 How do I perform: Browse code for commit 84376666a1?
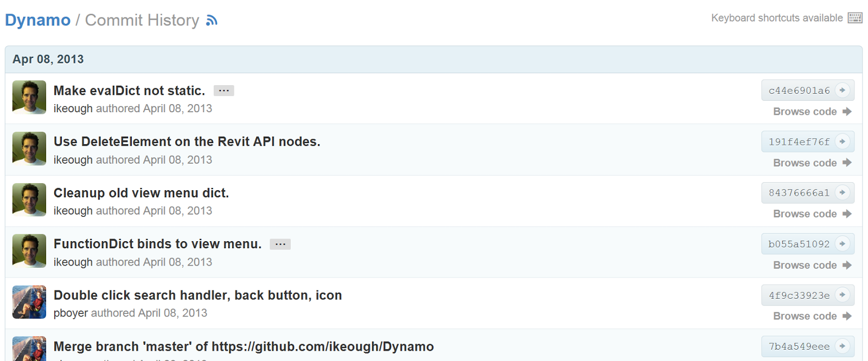pyautogui.click(x=805, y=214)
